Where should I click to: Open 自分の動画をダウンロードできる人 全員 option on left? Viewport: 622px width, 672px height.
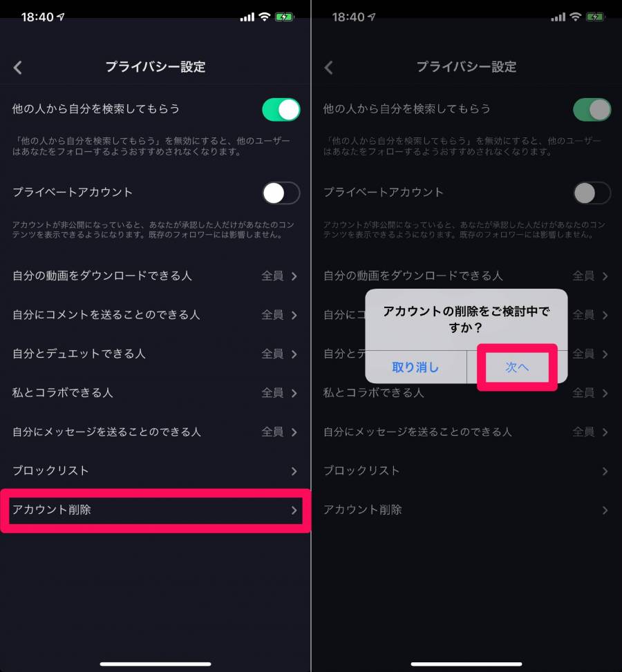155,276
